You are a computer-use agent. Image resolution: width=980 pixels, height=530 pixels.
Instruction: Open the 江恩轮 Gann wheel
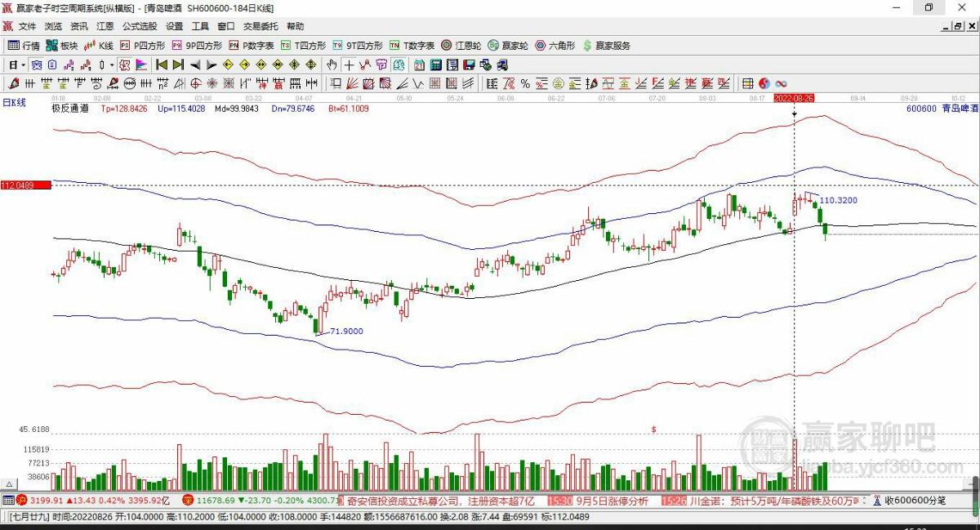(x=461, y=46)
